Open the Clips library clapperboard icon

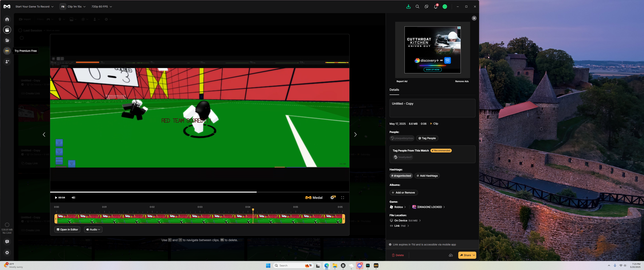click(x=7, y=30)
